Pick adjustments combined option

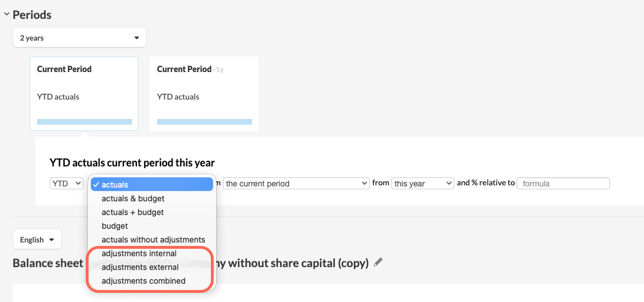[x=143, y=281]
